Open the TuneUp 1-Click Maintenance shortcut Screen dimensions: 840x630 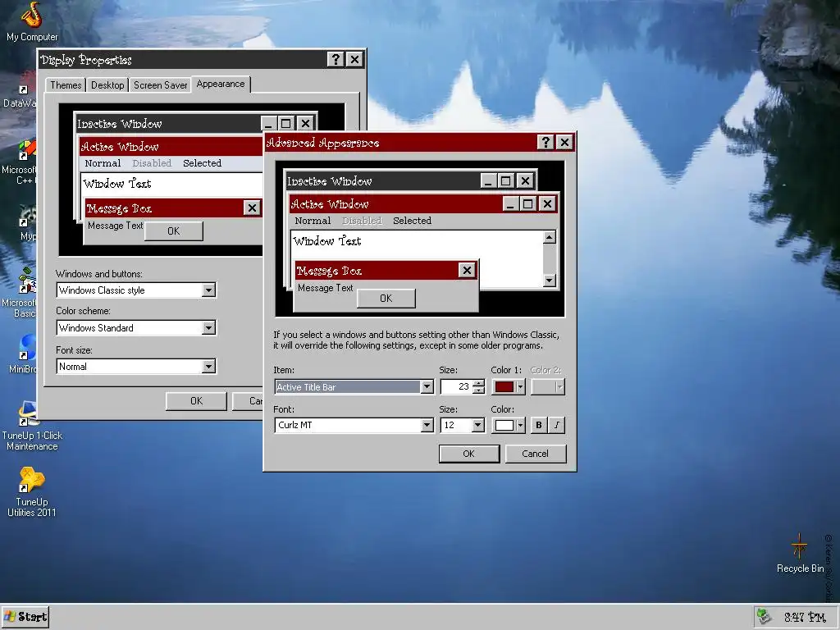(32, 426)
